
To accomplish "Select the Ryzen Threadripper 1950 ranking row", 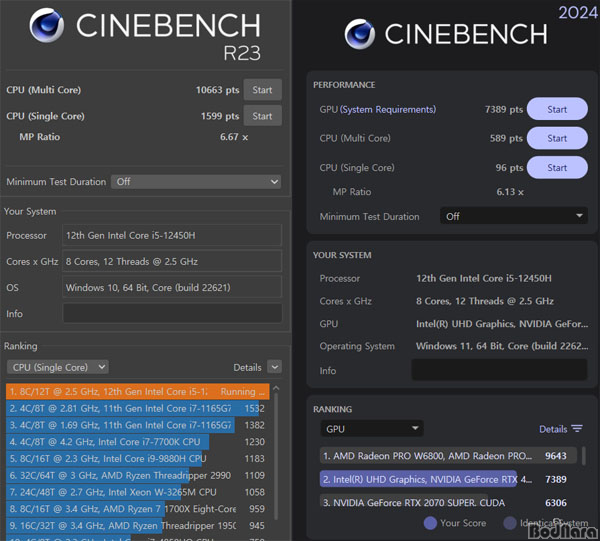I will pyautogui.click(x=138, y=526).
